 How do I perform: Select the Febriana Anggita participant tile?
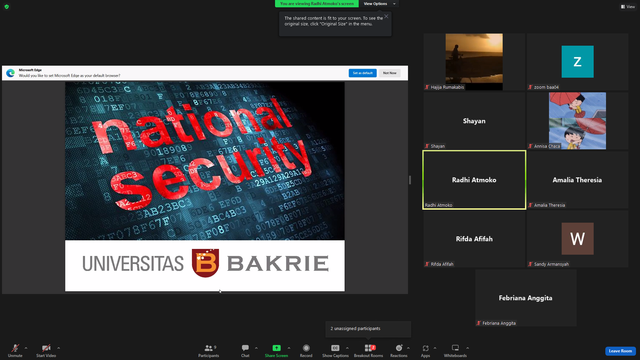point(526,298)
